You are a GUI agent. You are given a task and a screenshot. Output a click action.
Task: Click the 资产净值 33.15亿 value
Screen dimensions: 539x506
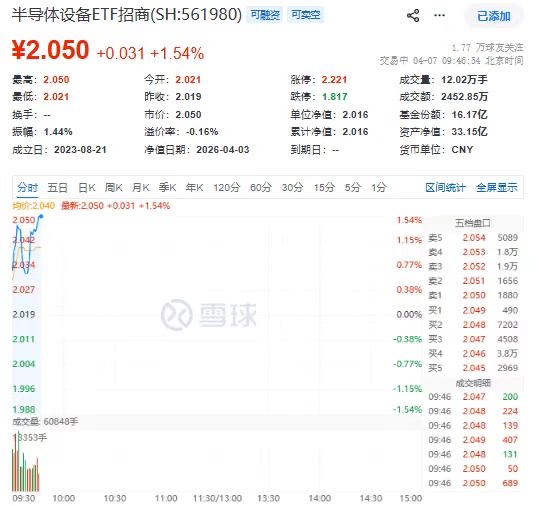click(470, 132)
